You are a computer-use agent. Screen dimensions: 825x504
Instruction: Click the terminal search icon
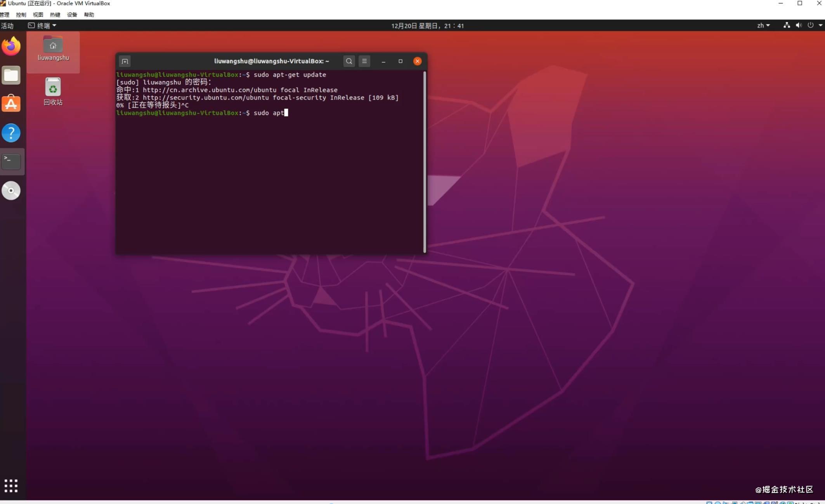349,61
